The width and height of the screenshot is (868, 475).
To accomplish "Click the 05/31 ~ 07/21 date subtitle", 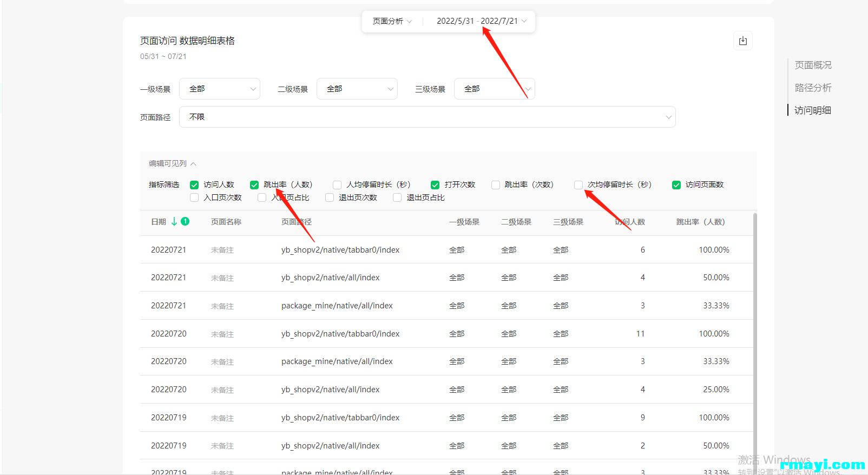I will (x=163, y=56).
